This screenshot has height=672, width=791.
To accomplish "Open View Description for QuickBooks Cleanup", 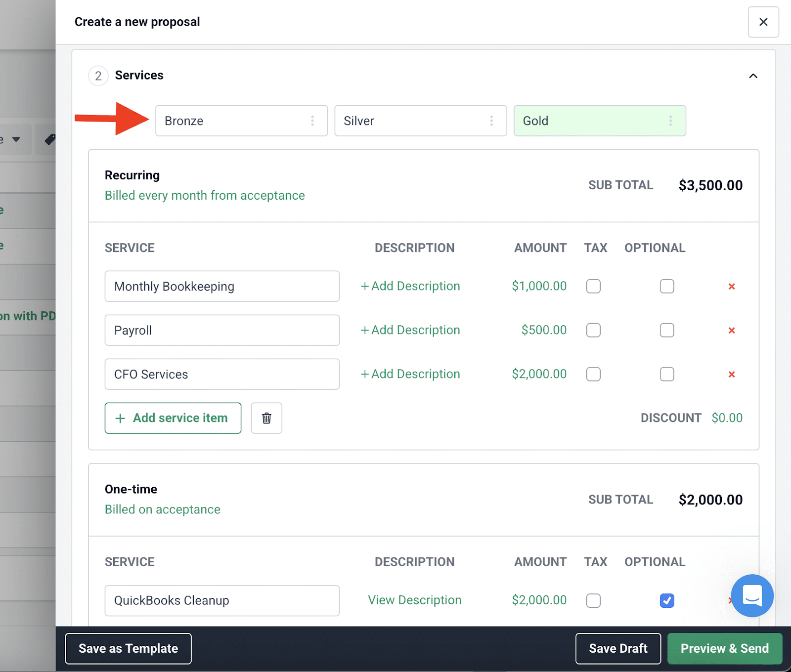I will click(415, 600).
